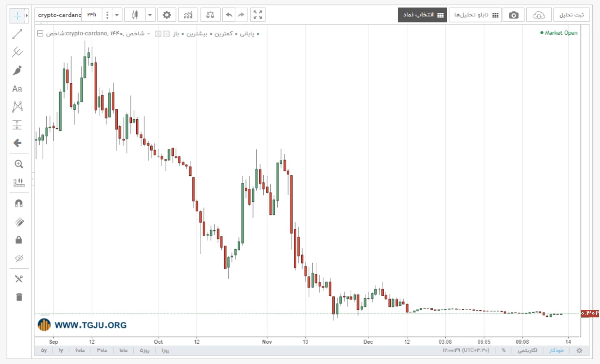This screenshot has width=600, height=364.
Task: Expand the legend title dropdown arrow
Action: coord(148,34)
